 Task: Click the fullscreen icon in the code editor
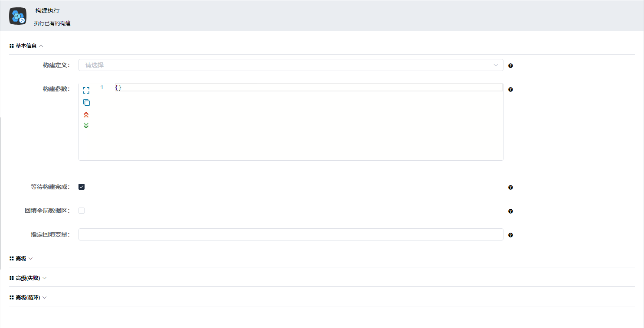point(86,90)
